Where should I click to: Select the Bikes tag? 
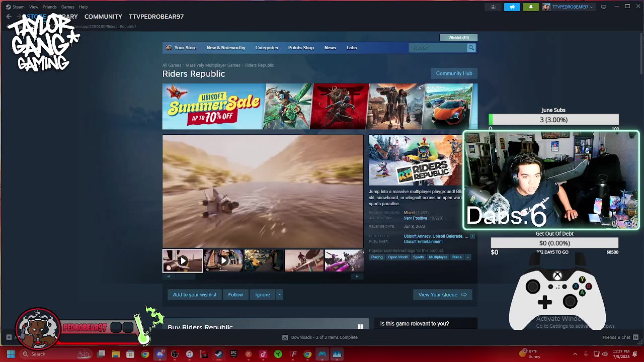click(x=457, y=257)
